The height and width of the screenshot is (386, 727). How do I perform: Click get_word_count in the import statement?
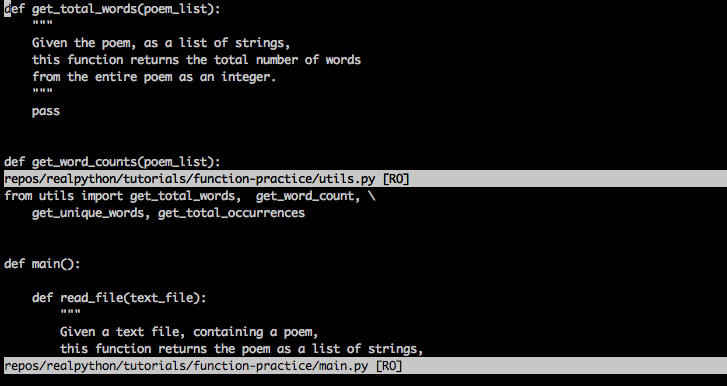point(305,196)
